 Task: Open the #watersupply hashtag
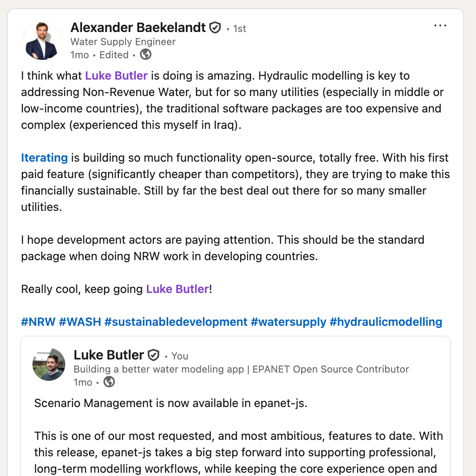click(287, 322)
